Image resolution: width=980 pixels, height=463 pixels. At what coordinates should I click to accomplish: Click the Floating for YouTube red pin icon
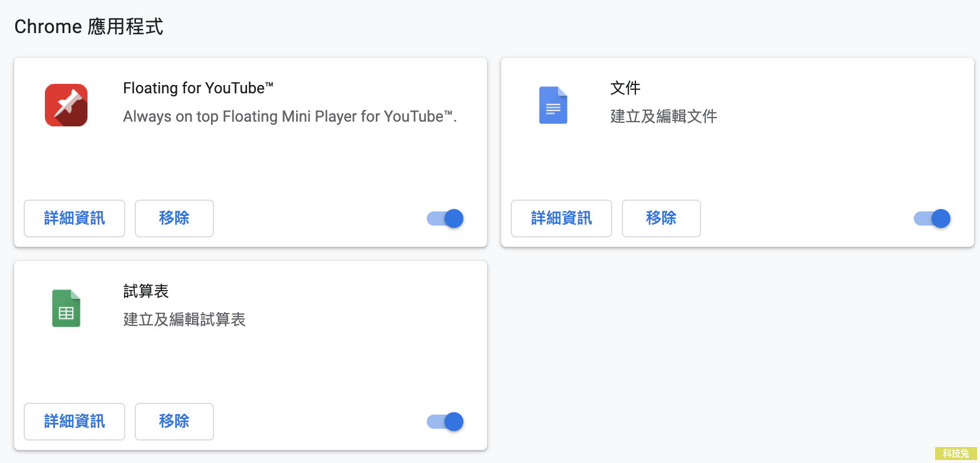click(66, 105)
